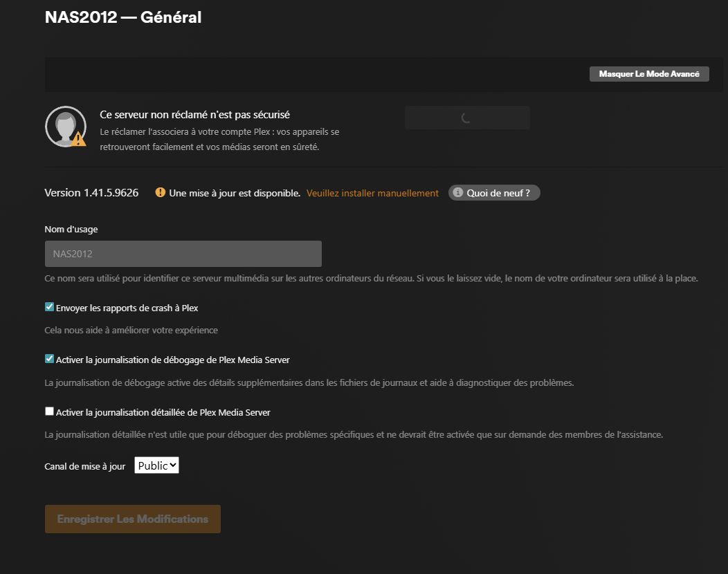The width and height of the screenshot is (728, 574).
Task: Click the unclaimed server user avatar icon
Action: coord(66,127)
